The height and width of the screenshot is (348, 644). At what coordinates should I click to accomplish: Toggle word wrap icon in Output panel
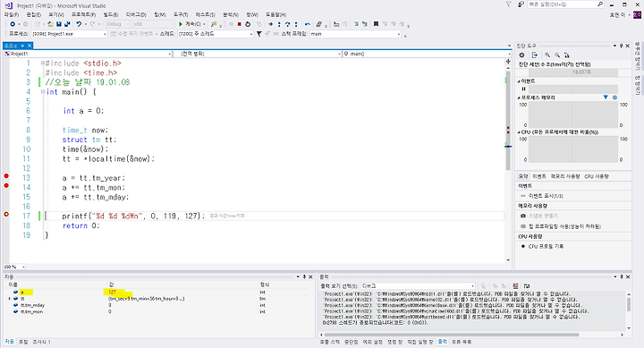tap(527, 285)
